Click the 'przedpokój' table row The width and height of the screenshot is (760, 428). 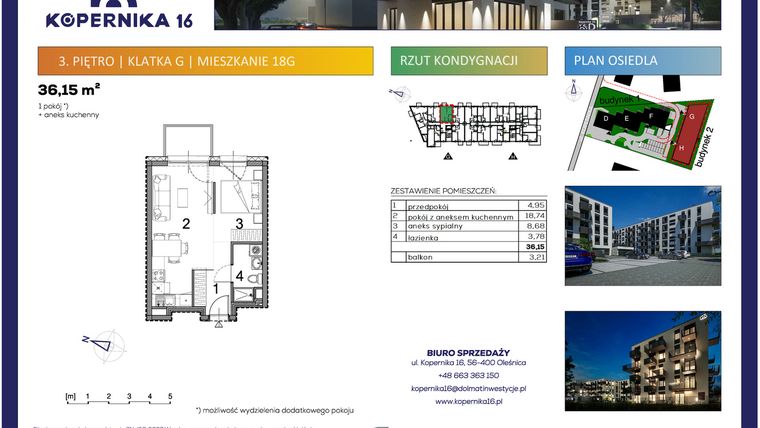click(x=469, y=206)
